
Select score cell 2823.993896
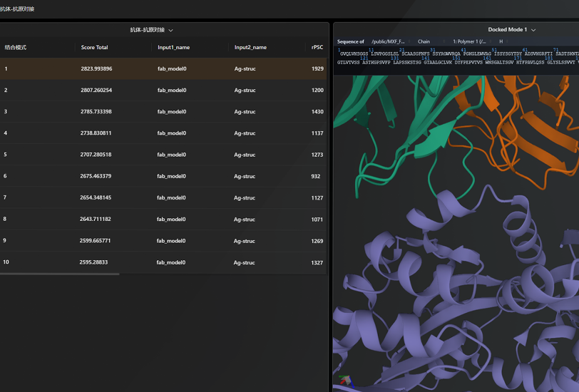96,68
